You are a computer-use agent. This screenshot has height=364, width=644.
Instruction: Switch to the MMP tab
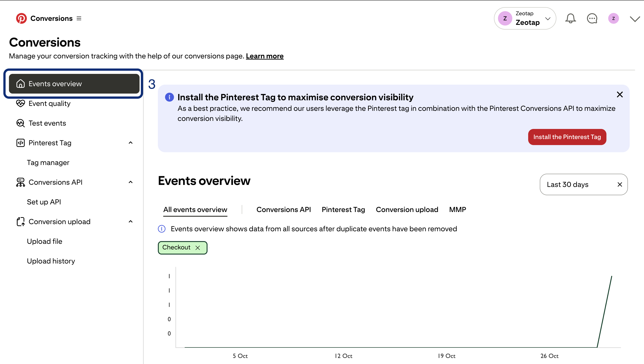tap(457, 210)
